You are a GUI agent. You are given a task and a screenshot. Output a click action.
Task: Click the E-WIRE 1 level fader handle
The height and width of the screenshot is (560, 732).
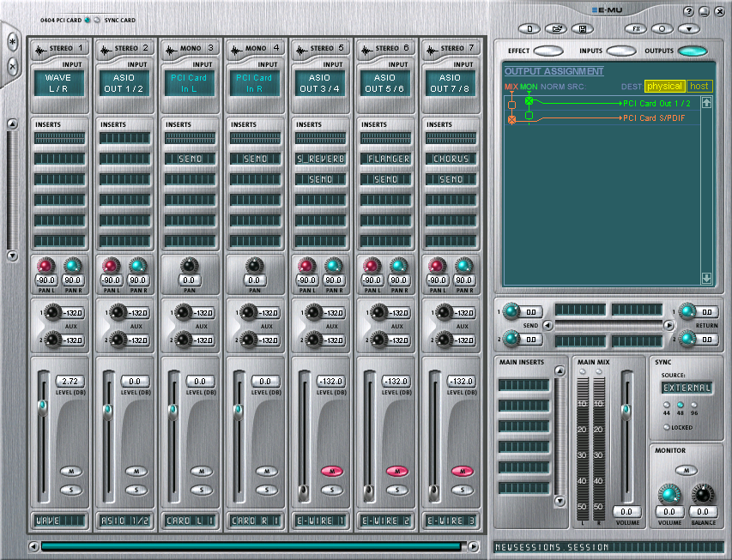pos(304,493)
